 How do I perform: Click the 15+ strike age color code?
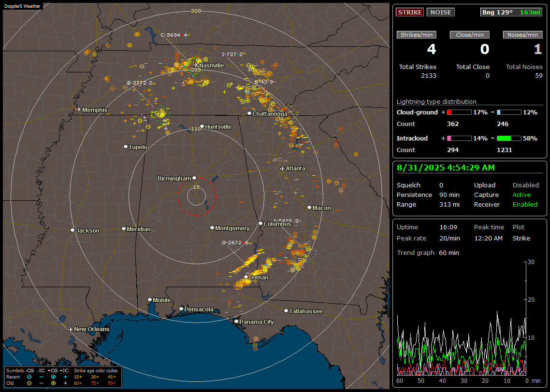coord(78,377)
